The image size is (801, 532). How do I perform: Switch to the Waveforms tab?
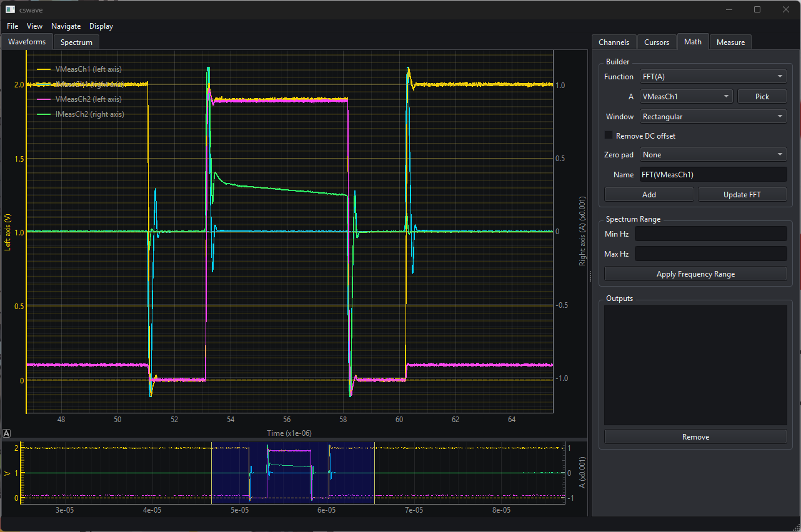click(x=27, y=42)
